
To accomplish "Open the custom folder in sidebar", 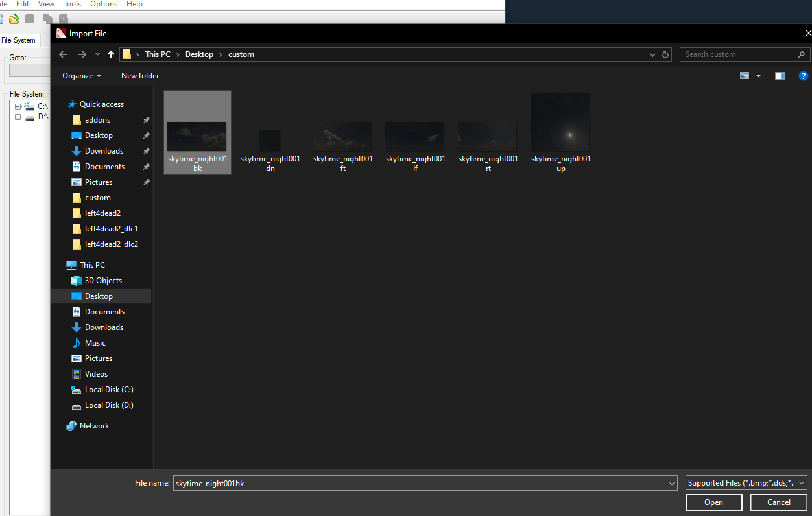I will click(98, 198).
